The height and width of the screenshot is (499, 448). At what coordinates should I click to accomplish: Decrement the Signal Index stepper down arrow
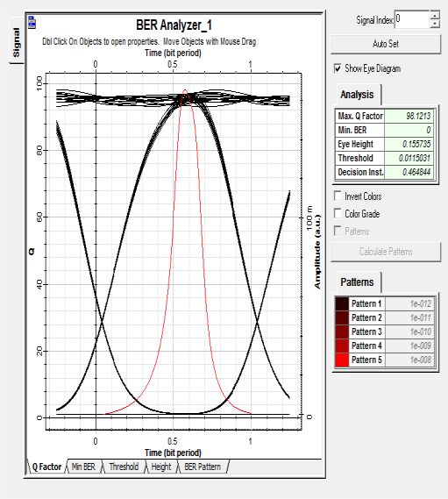[x=435, y=24]
